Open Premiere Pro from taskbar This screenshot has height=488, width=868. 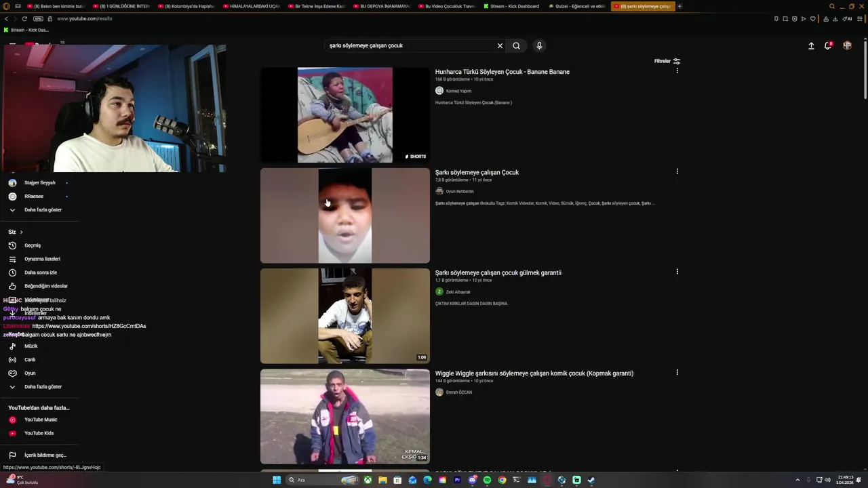(x=457, y=480)
